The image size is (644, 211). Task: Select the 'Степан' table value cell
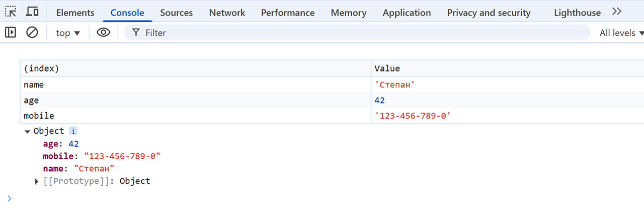click(x=508, y=85)
